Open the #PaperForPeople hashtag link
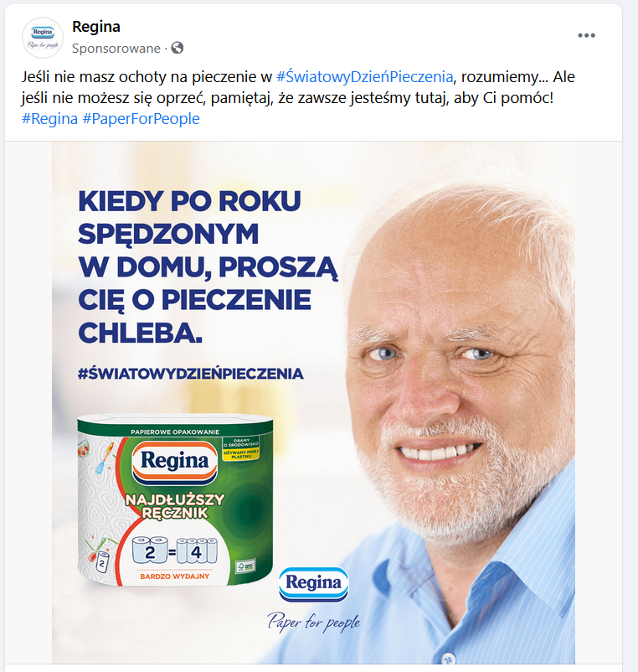Viewport: 638px width, 672px height. tap(141, 118)
